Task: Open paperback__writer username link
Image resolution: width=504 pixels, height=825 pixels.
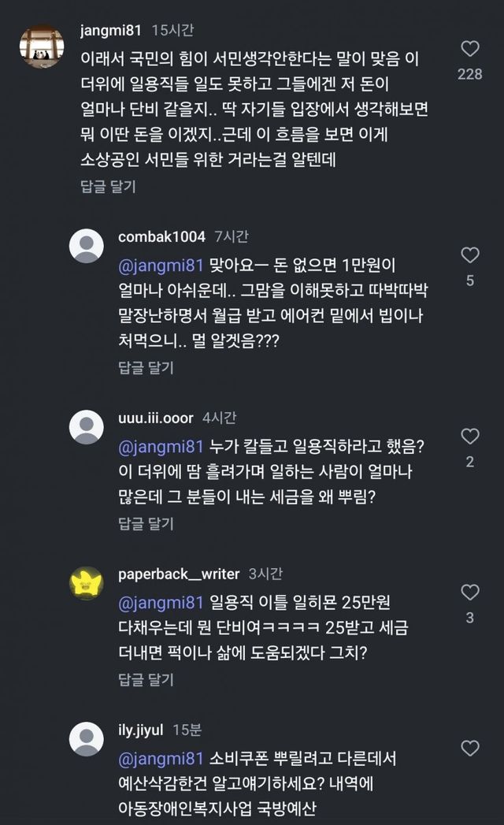Action: coord(179,574)
